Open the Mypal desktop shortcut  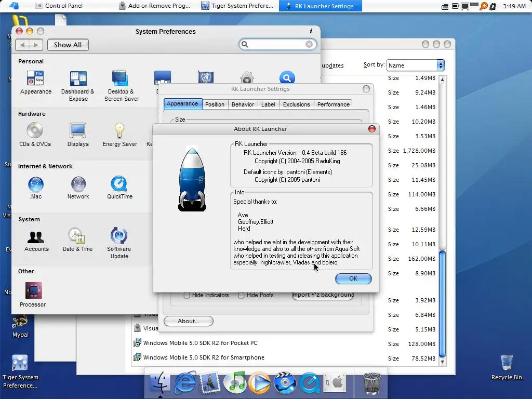pos(20,326)
